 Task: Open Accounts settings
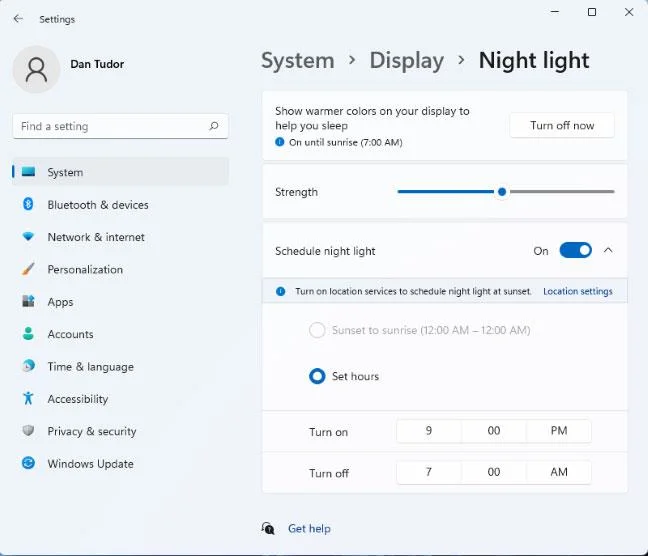[120, 334]
